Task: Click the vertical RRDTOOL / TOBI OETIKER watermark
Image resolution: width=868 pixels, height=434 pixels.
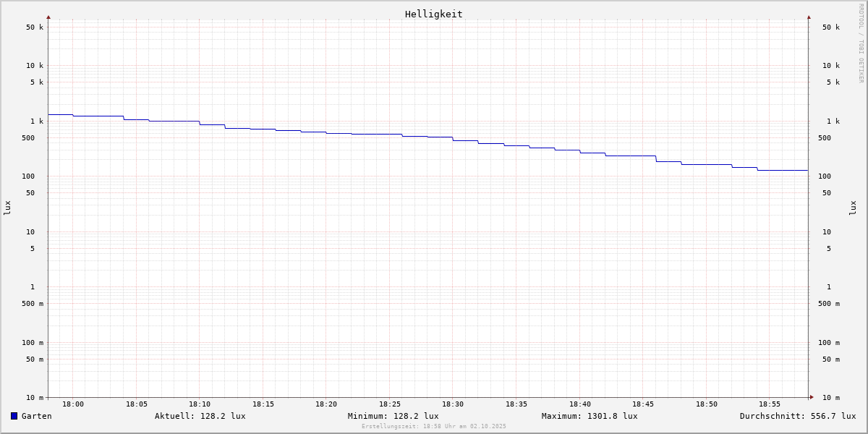Action: 861,43
